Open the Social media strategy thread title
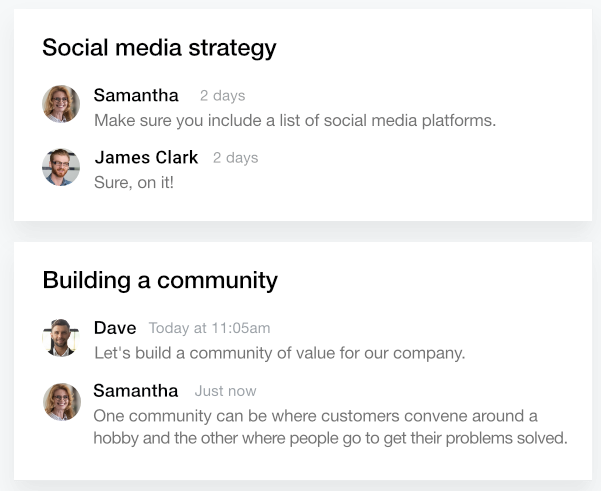 (159, 47)
